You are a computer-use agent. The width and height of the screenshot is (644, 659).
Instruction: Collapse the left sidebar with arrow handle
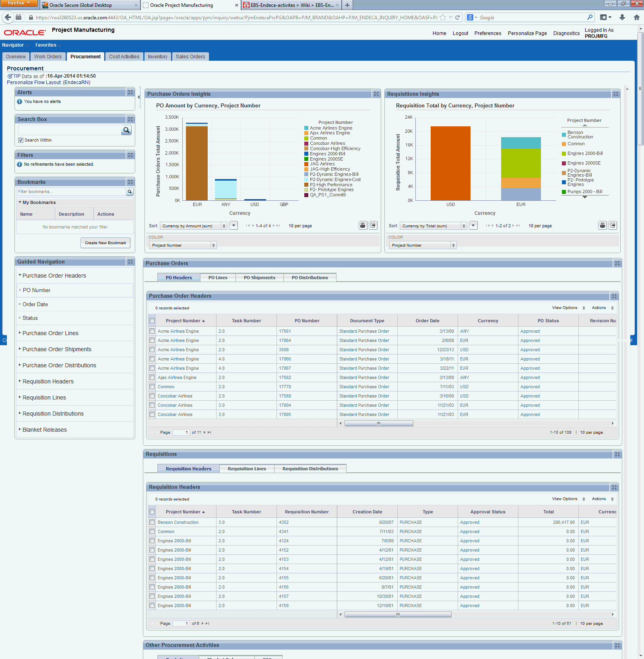point(139,97)
